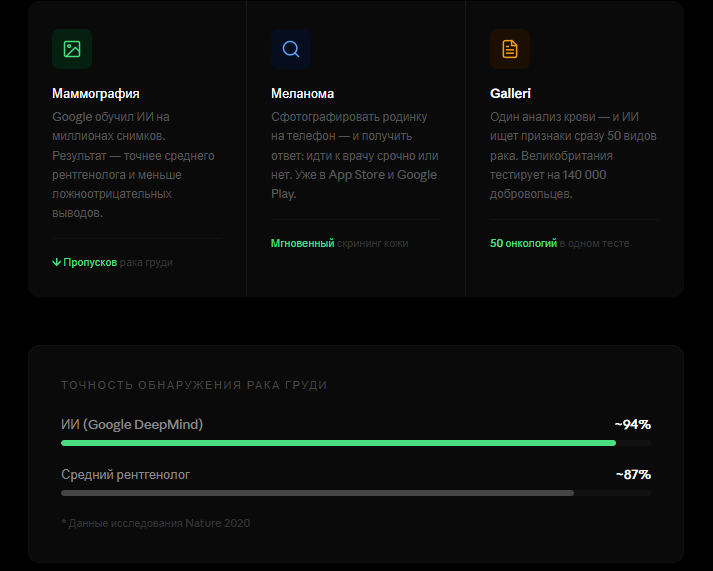Click the orange document icon above Galleri
The image size is (713, 571).
(510, 49)
